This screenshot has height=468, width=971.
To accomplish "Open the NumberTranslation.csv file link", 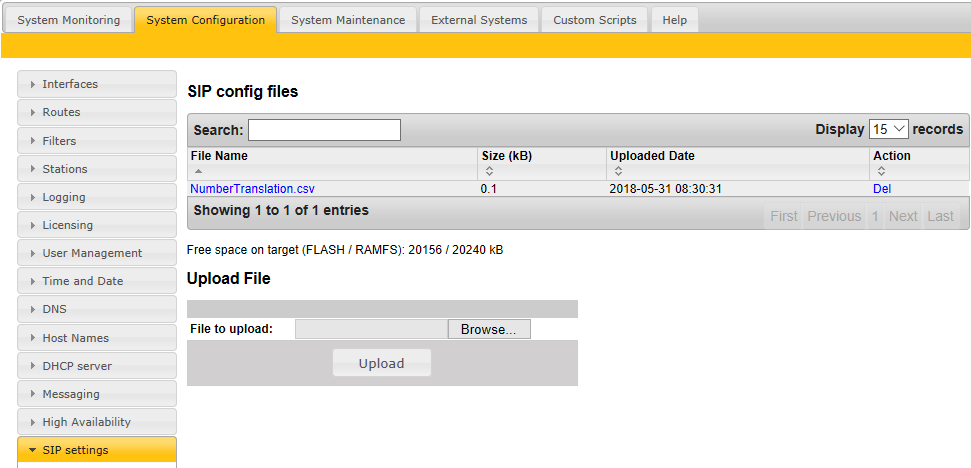I will coord(252,188).
